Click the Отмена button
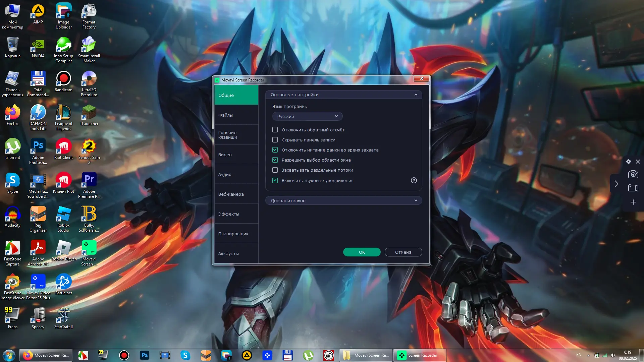Viewport: 644px width, 362px height. click(x=403, y=252)
